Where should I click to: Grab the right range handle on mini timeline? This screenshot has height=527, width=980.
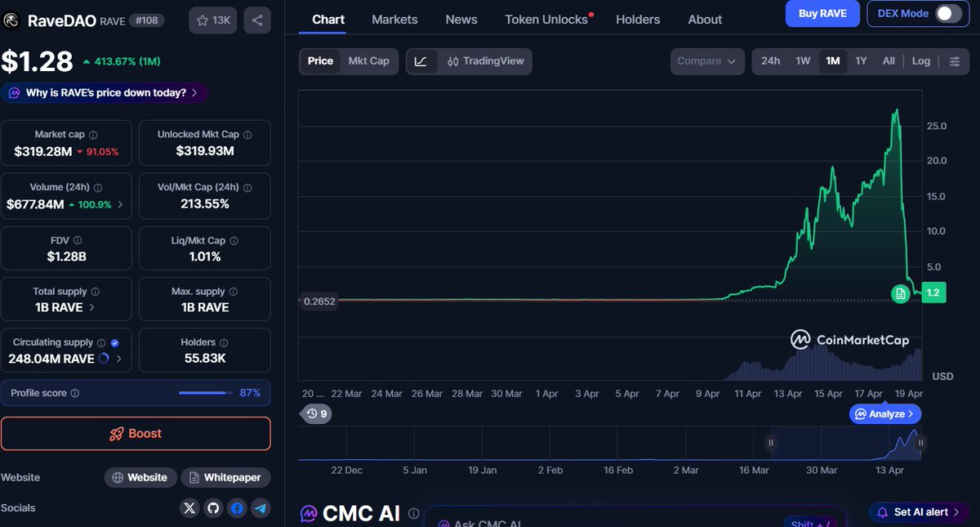920,443
